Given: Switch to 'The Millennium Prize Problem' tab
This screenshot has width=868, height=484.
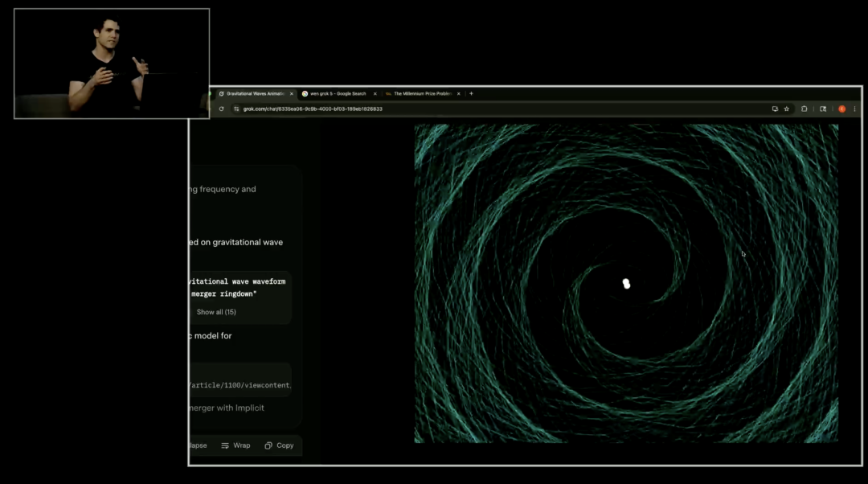Looking at the screenshot, I should 422,93.
